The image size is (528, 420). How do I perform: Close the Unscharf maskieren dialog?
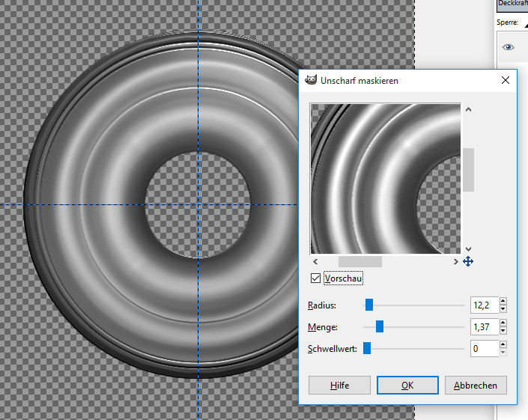[505, 80]
